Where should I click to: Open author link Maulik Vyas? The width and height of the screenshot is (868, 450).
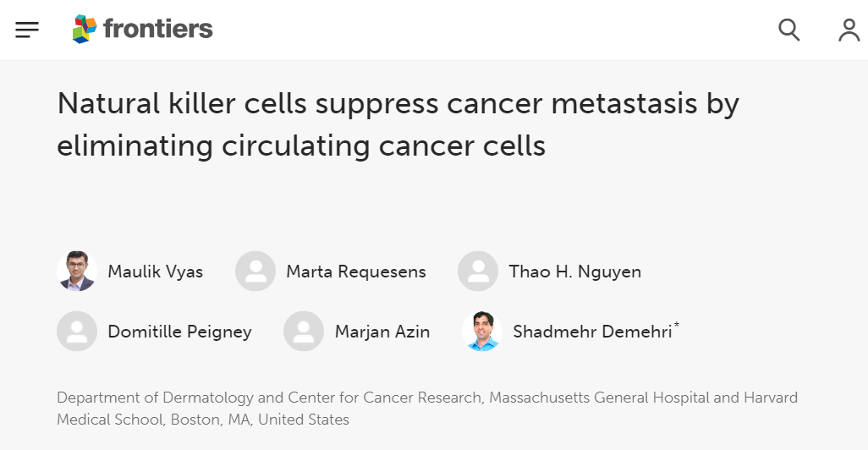tap(155, 272)
